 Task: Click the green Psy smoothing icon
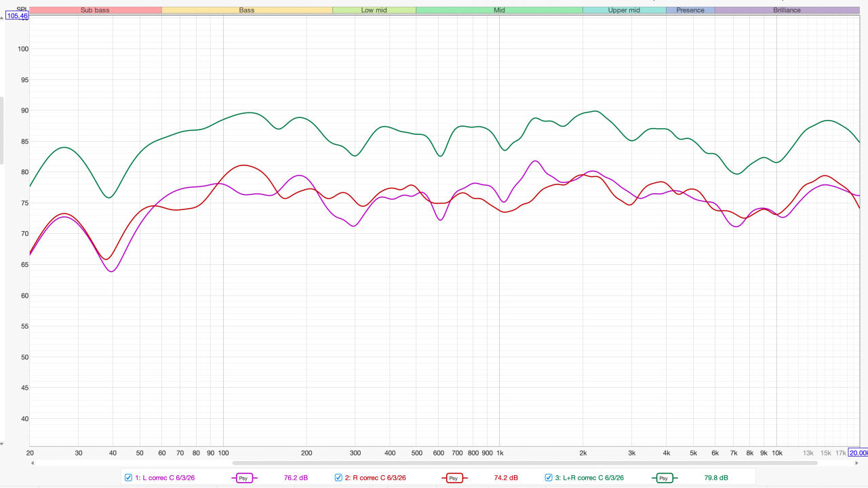[665, 478]
